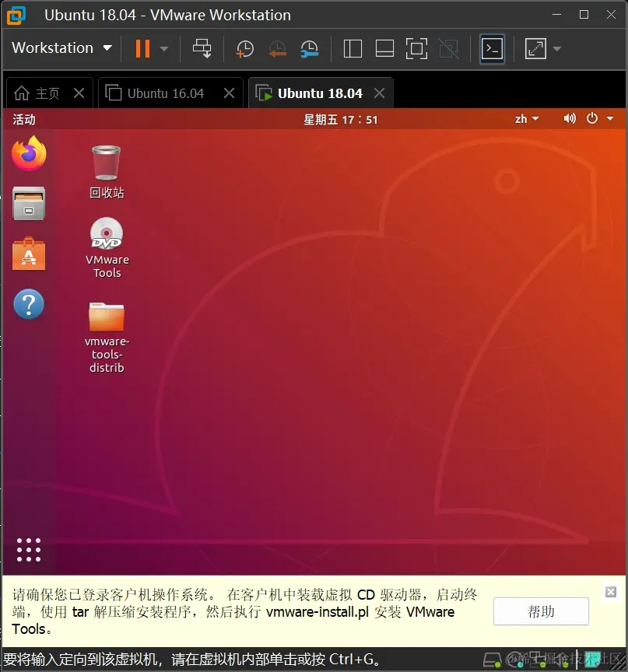The width and height of the screenshot is (628, 672).
Task: Expand the system menu arrow
Action: tap(610, 119)
